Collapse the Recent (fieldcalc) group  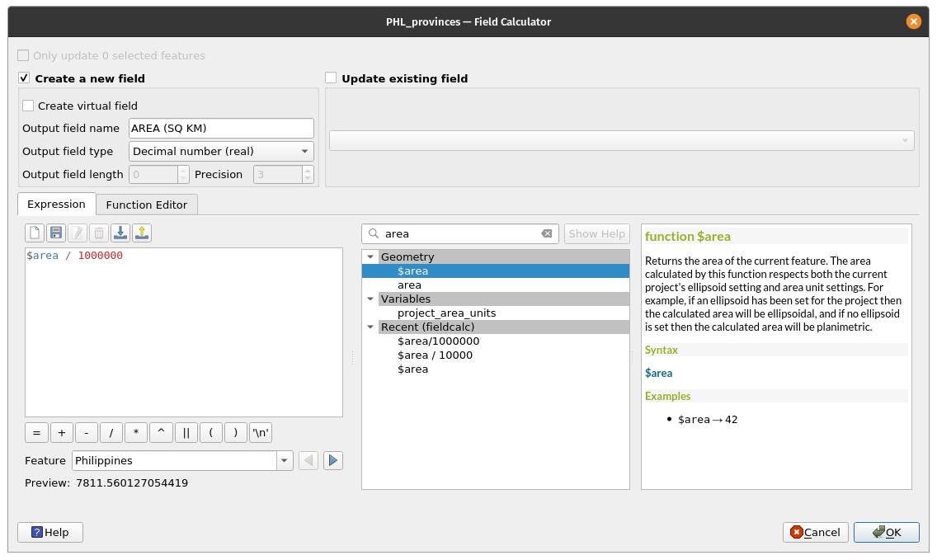[x=371, y=327]
